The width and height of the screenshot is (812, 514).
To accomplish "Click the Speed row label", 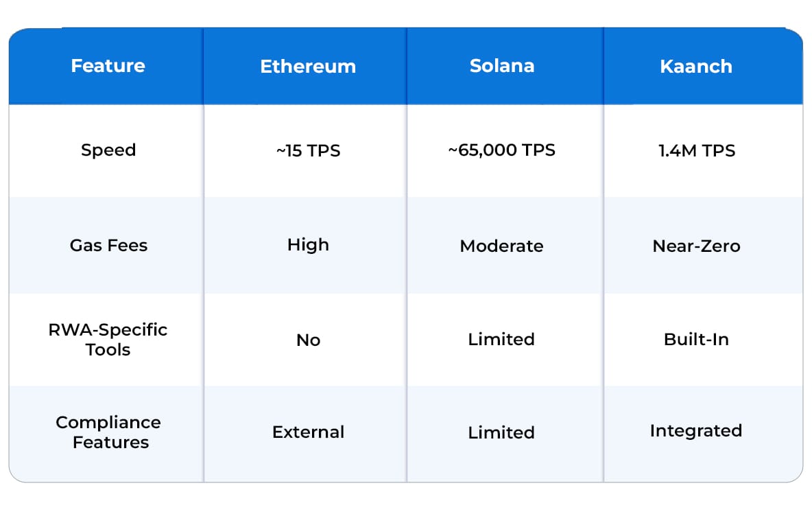I will (108, 150).
